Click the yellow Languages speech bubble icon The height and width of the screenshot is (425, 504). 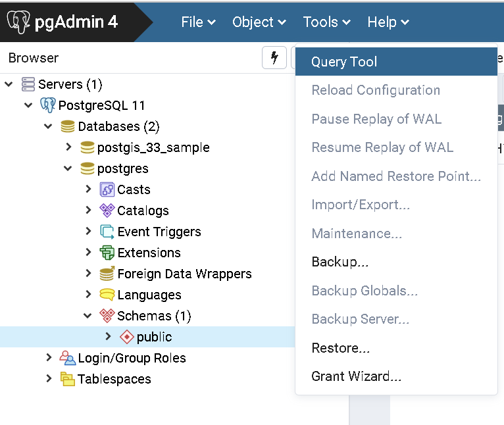pos(107,295)
